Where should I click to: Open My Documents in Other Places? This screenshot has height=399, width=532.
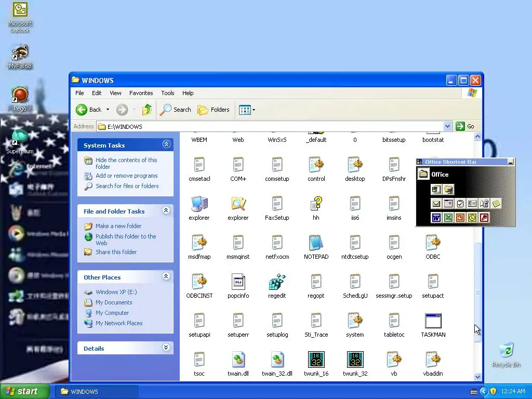click(x=114, y=302)
